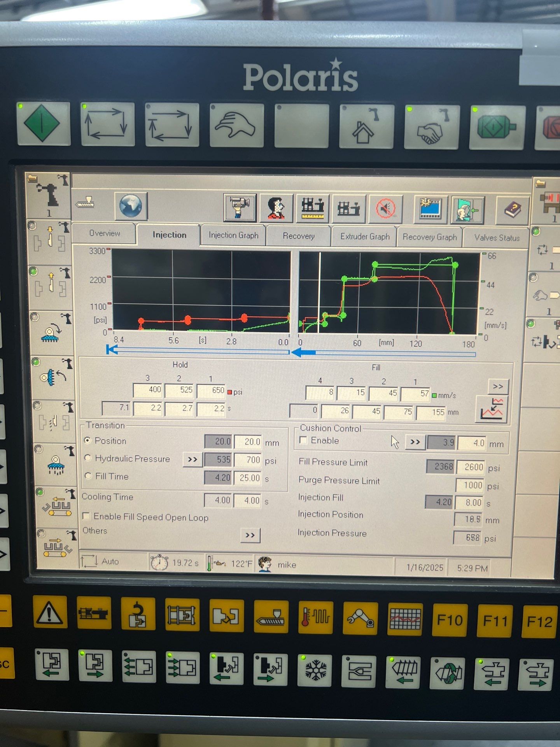Open the help book icon
The image size is (560, 747).
[x=512, y=210]
